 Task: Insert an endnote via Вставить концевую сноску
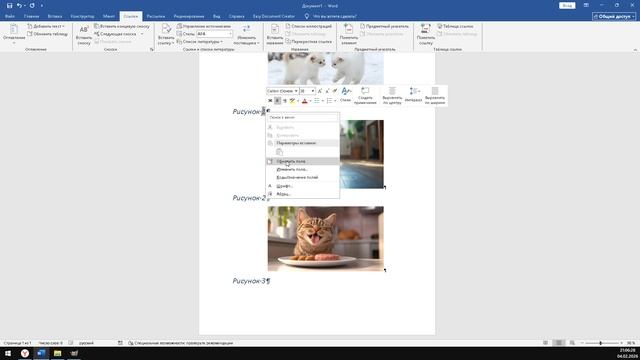pyautogui.click(x=122, y=26)
